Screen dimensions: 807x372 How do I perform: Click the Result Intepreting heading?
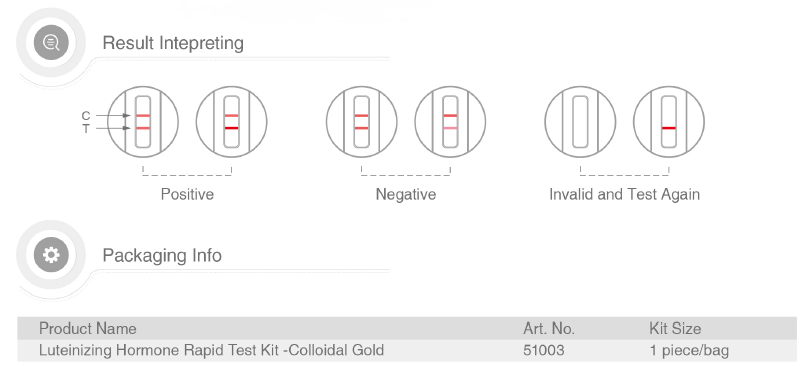[x=173, y=43]
